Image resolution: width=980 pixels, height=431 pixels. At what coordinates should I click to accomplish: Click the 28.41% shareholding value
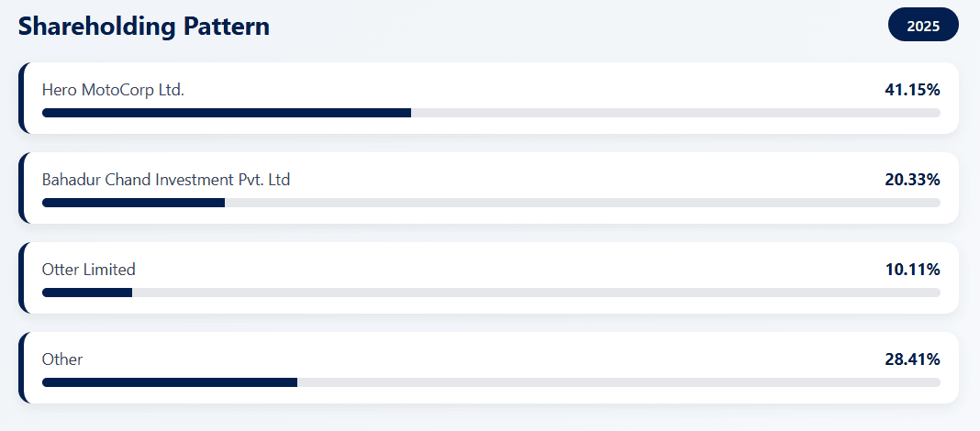tap(912, 359)
